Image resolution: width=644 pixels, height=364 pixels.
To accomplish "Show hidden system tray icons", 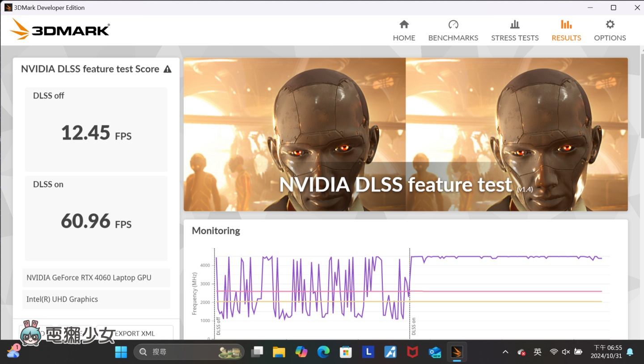I will coord(505,352).
